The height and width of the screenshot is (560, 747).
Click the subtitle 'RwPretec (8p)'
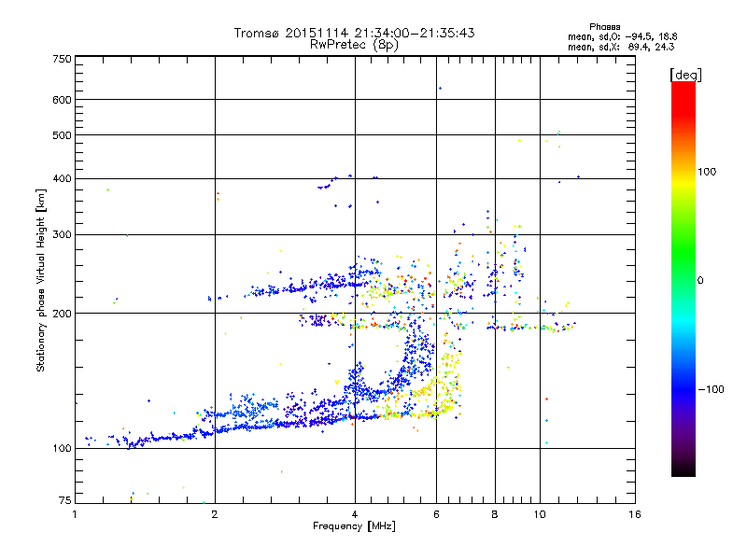(354, 45)
